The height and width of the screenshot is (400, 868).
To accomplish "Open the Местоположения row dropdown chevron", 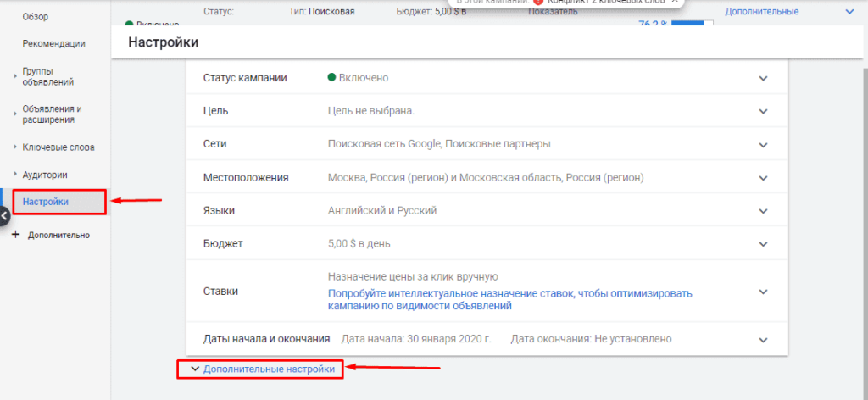I will pyautogui.click(x=763, y=177).
